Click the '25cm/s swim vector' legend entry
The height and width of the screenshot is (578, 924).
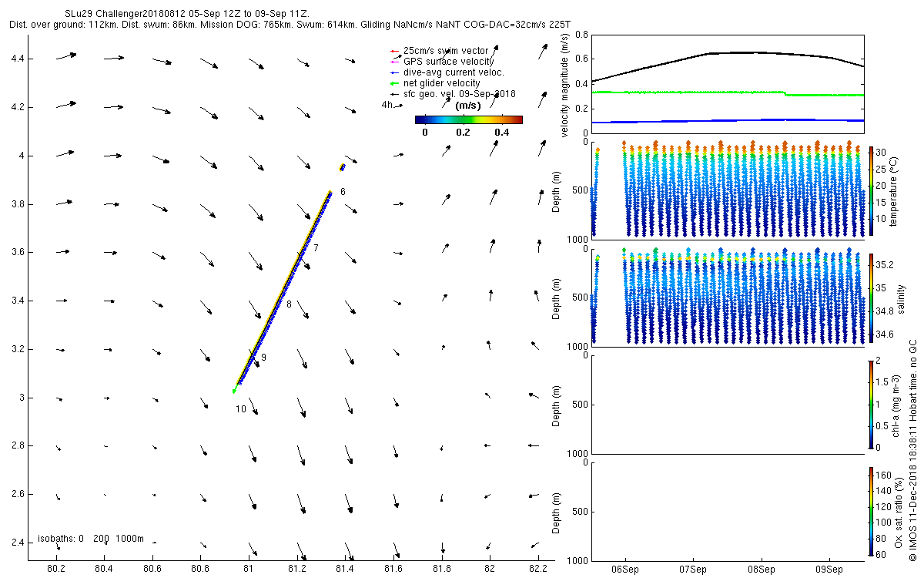(x=445, y=51)
